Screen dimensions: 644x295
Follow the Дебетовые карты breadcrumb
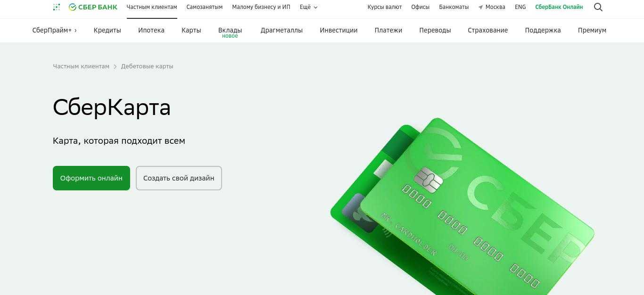147,66
